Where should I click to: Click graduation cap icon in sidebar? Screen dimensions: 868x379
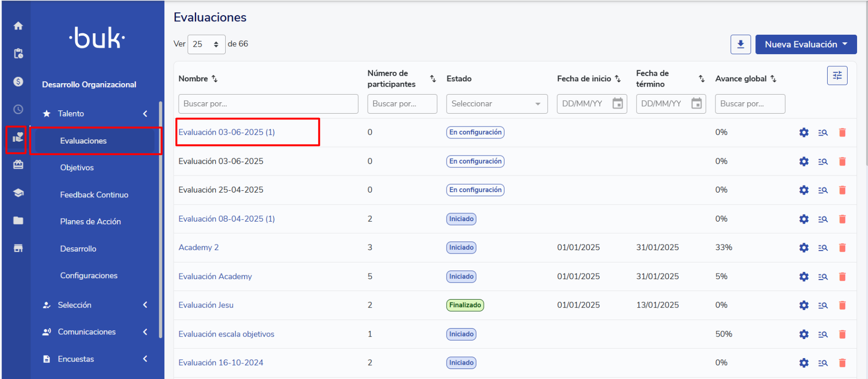(x=18, y=193)
